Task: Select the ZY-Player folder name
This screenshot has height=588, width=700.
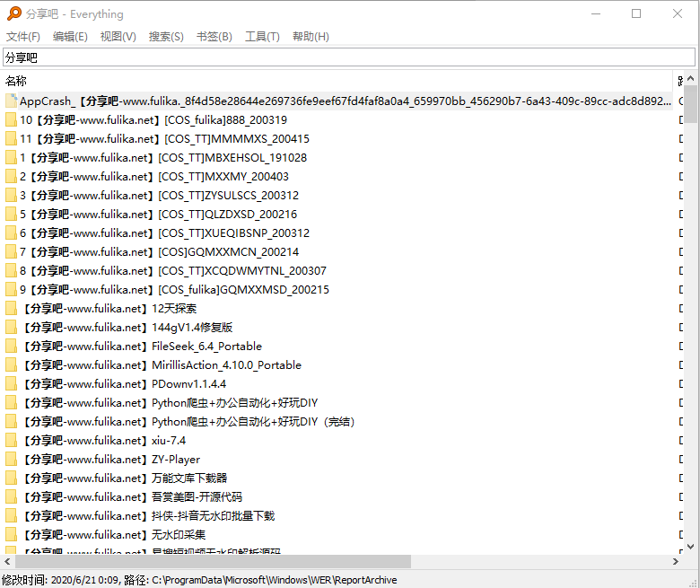Action: click(111, 460)
